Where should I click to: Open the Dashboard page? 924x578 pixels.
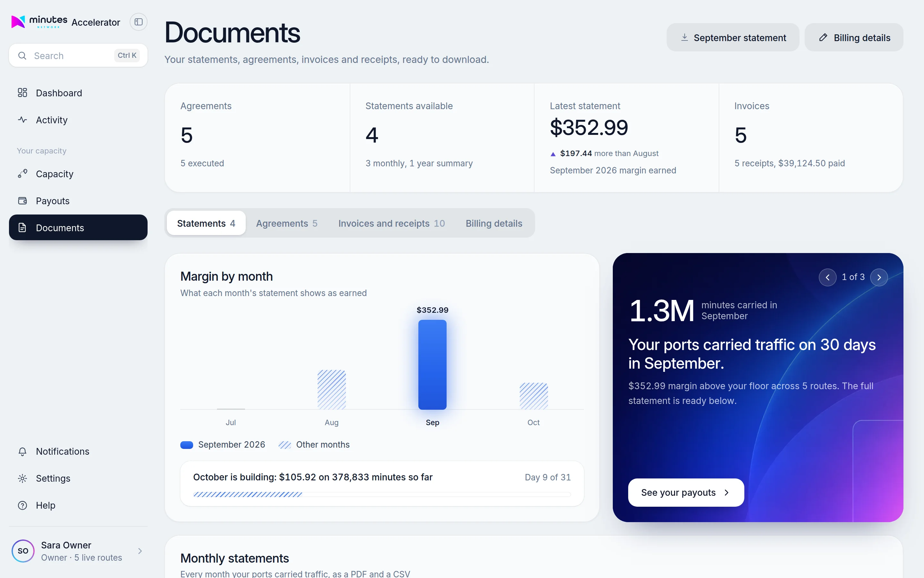coord(78,93)
